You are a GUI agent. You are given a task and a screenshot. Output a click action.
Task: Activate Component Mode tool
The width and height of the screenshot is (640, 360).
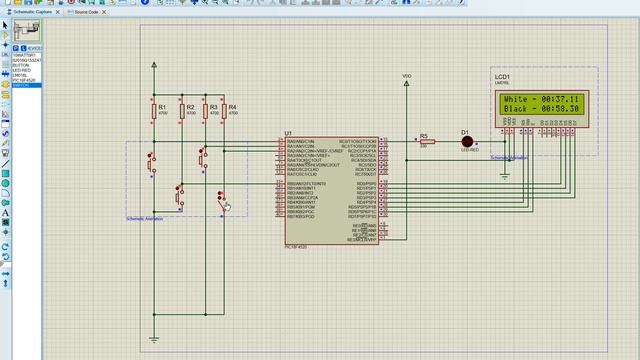click(5, 35)
